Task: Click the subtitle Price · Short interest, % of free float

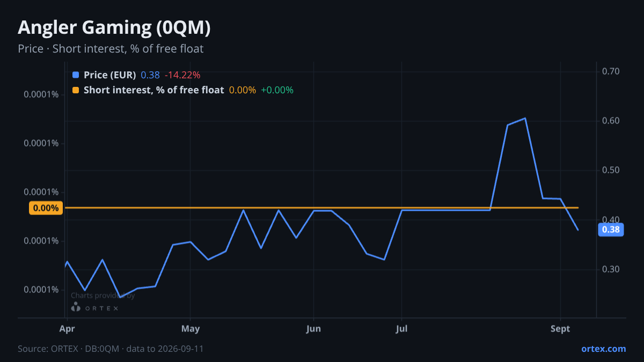Action: tap(111, 49)
